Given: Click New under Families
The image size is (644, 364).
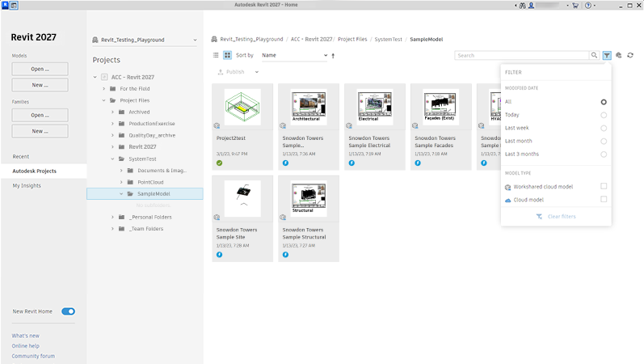Looking at the screenshot, I should click(40, 131).
